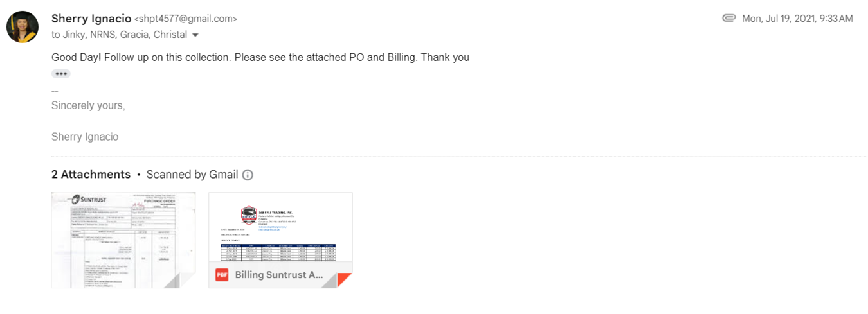
Task: Click the Sincerely yours closing line
Action: pyautogui.click(x=88, y=105)
